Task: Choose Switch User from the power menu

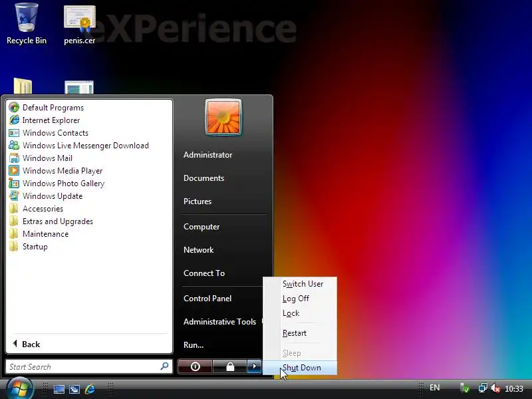Action: pyautogui.click(x=301, y=284)
